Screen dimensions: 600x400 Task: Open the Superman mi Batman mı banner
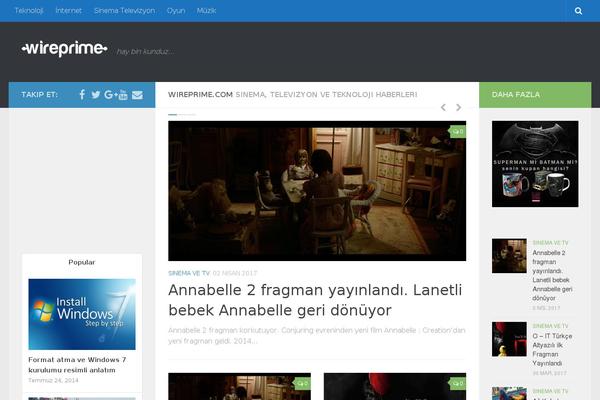click(x=535, y=164)
